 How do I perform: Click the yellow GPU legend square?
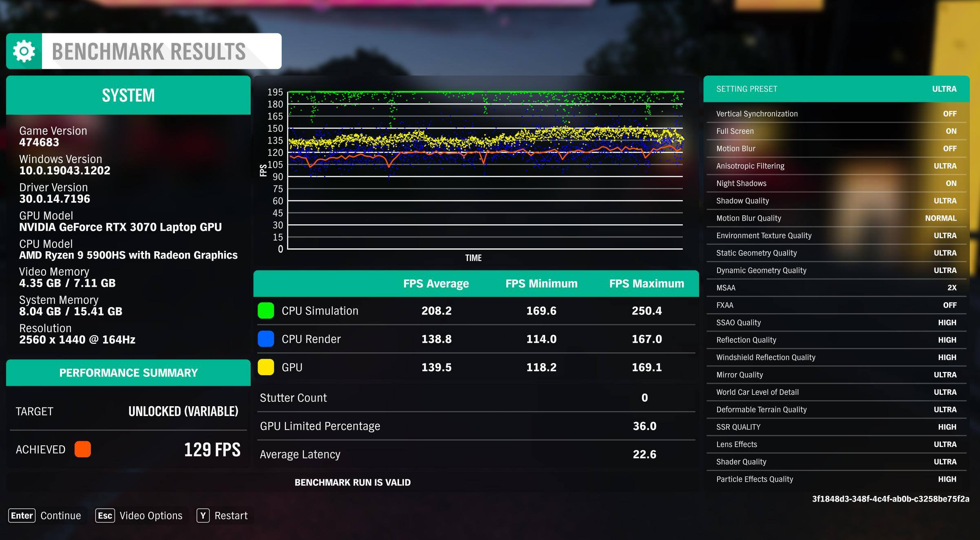pyautogui.click(x=266, y=367)
